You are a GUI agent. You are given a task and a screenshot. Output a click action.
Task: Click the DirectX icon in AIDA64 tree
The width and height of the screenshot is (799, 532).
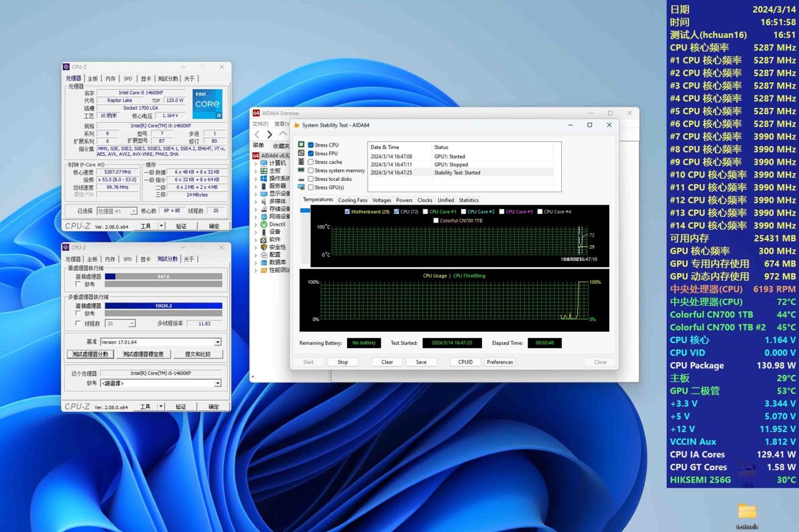click(264, 225)
